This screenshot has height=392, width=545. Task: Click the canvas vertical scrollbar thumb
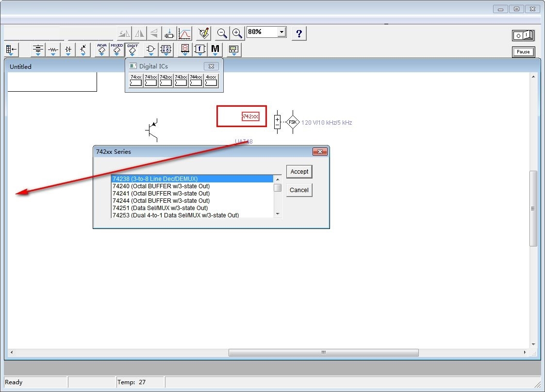(533, 209)
